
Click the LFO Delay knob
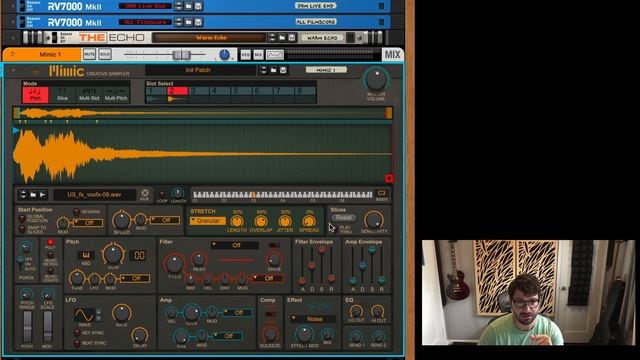[140, 335]
